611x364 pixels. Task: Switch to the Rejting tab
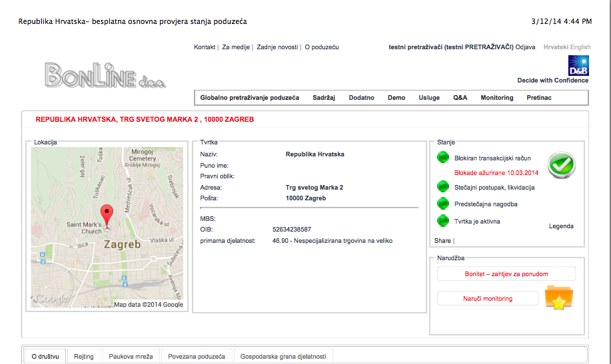click(84, 357)
